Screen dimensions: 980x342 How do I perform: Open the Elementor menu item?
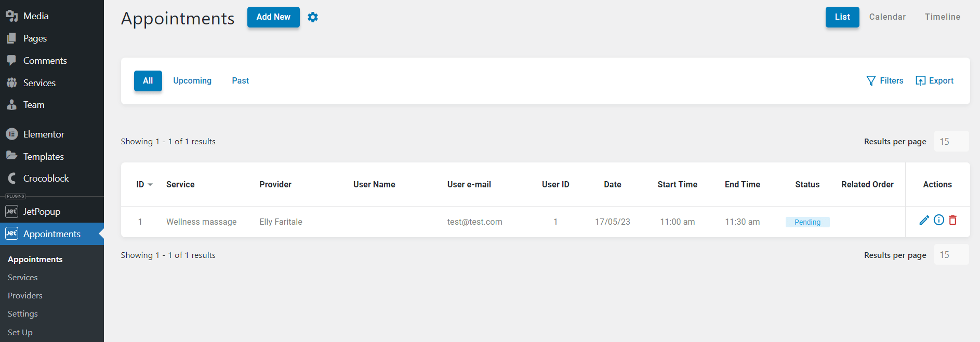52,134
